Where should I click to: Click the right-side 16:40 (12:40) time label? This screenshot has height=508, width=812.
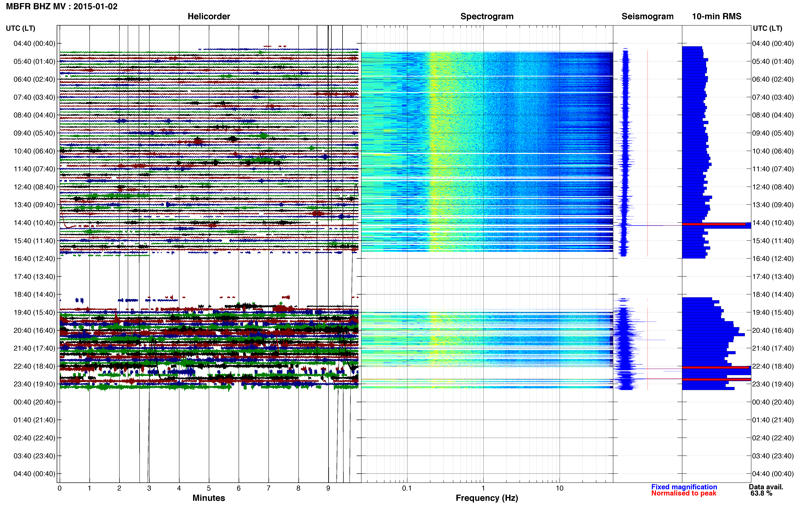click(x=773, y=258)
